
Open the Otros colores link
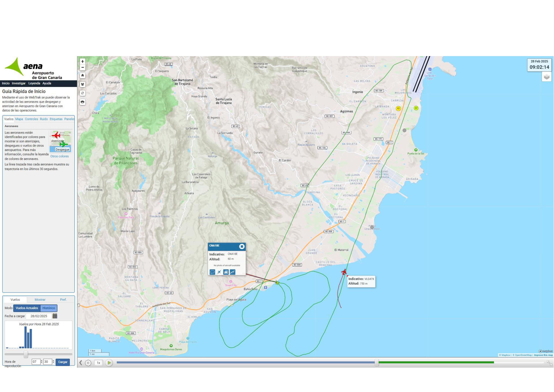pos(59,156)
